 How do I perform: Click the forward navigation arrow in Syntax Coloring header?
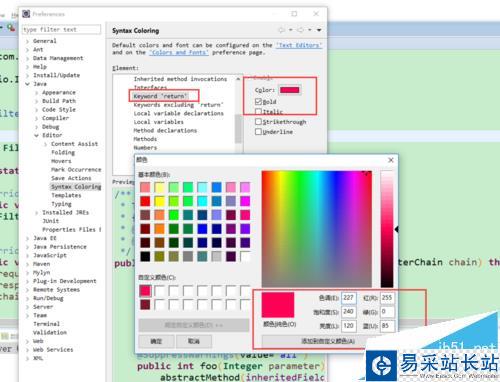click(300, 30)
